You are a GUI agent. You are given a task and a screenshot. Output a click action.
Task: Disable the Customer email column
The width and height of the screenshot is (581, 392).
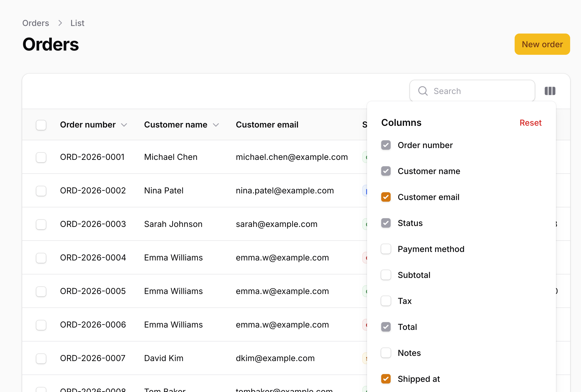coord(386,197)
